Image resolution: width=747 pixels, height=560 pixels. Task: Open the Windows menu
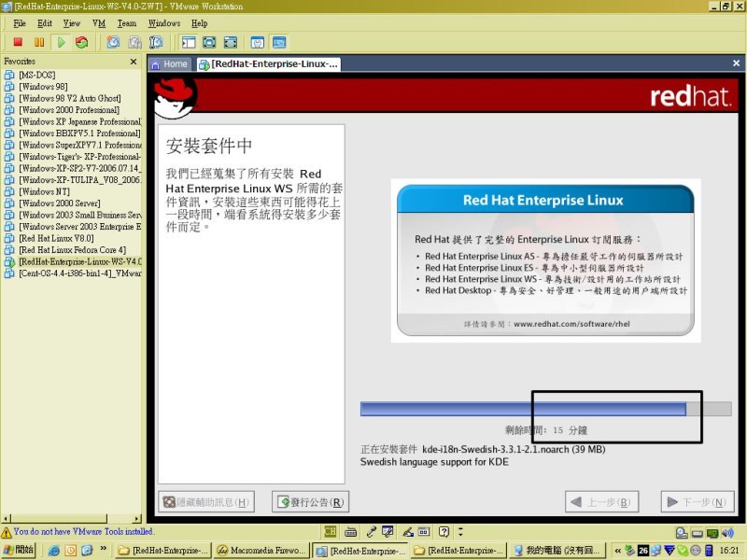point(164,23)
